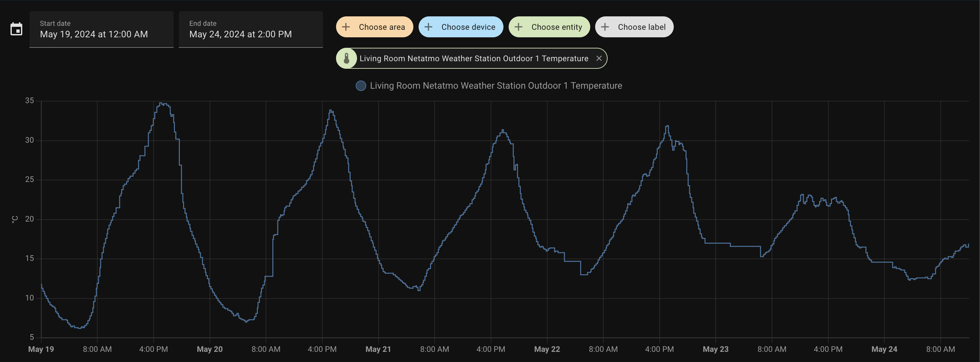Click the plus icon in Choose label
980x362 pixels.
click(x=605, y=27)
